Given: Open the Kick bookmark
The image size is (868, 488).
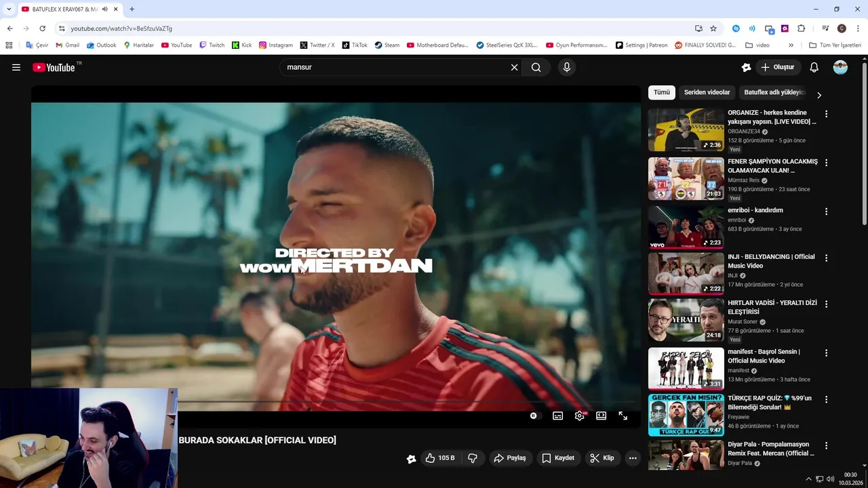Looking at the screenshot, I should (x=241, y=45).
